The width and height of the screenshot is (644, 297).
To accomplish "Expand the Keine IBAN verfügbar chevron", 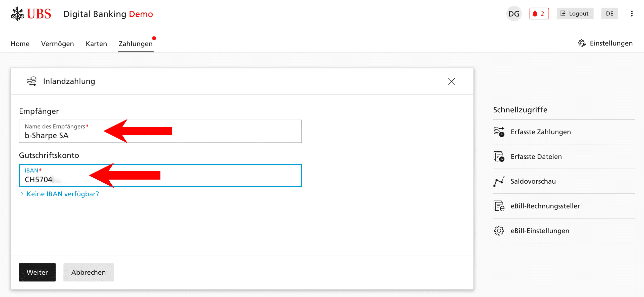I will click(22, 194).
